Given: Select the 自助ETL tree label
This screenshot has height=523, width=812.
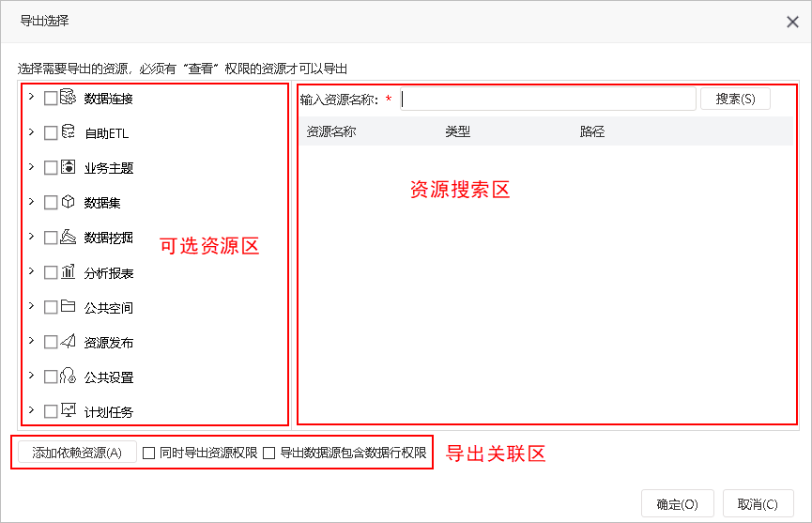Looking at the screenshot, I should pyautogui.click(x=107, y=133).
